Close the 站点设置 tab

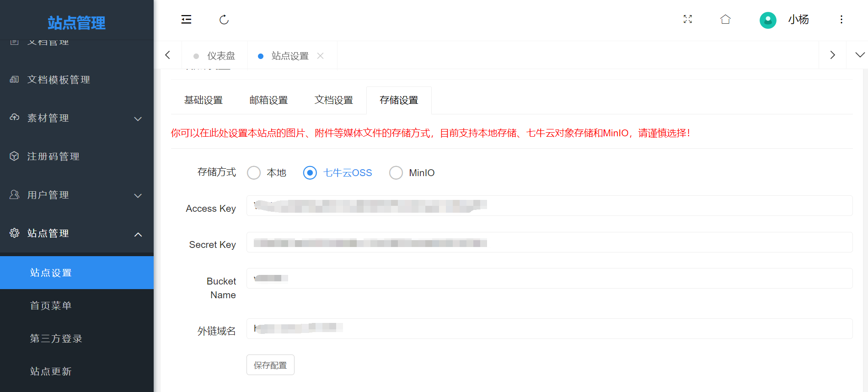coord(321,56)
